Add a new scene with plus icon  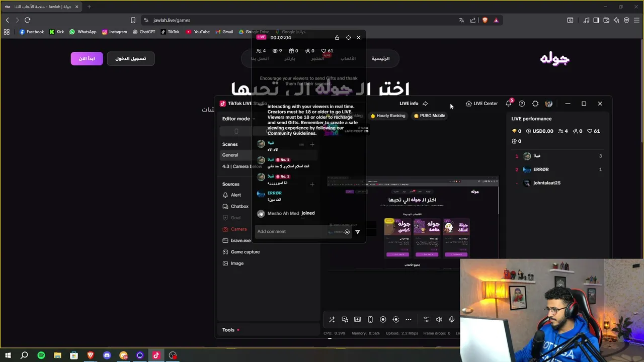click(312, 144)
